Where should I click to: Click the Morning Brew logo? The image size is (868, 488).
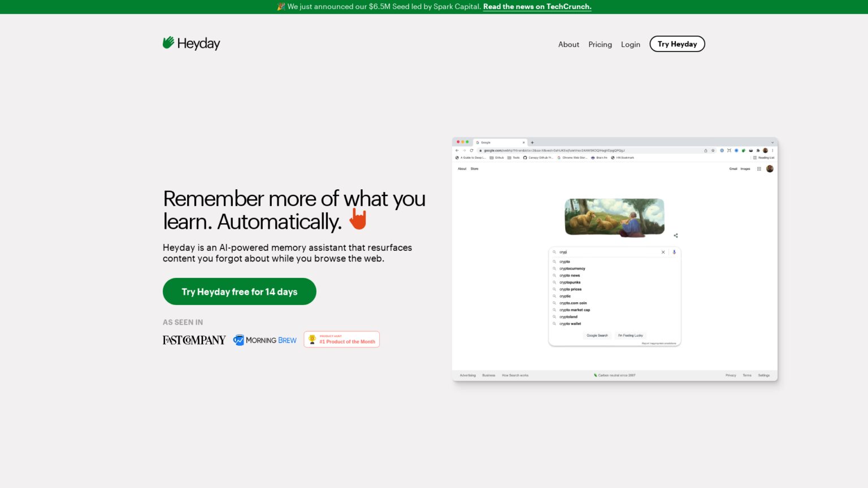click(x=265, y=340)
